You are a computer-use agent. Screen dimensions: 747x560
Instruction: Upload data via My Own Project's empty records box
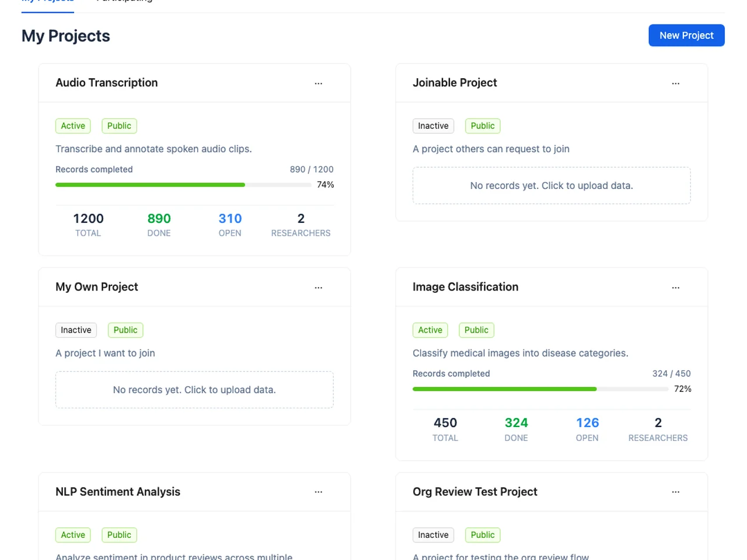(194, 390)
